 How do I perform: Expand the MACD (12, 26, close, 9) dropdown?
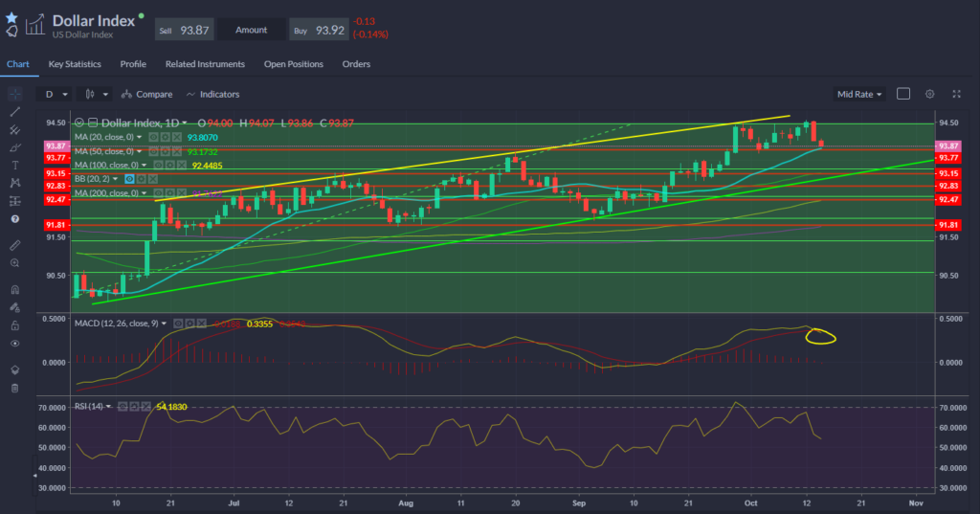pyautogui.click(x=165, y=324)
